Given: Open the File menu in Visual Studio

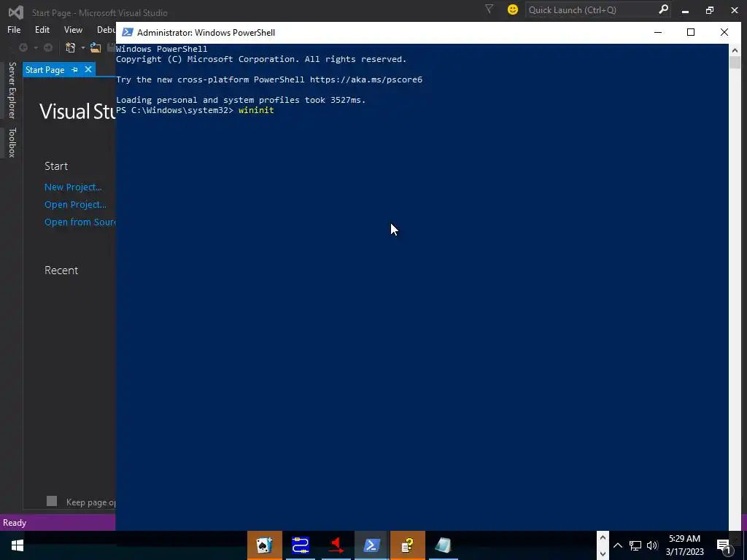Looking at the screenshot, I should (x=14, y=29).
